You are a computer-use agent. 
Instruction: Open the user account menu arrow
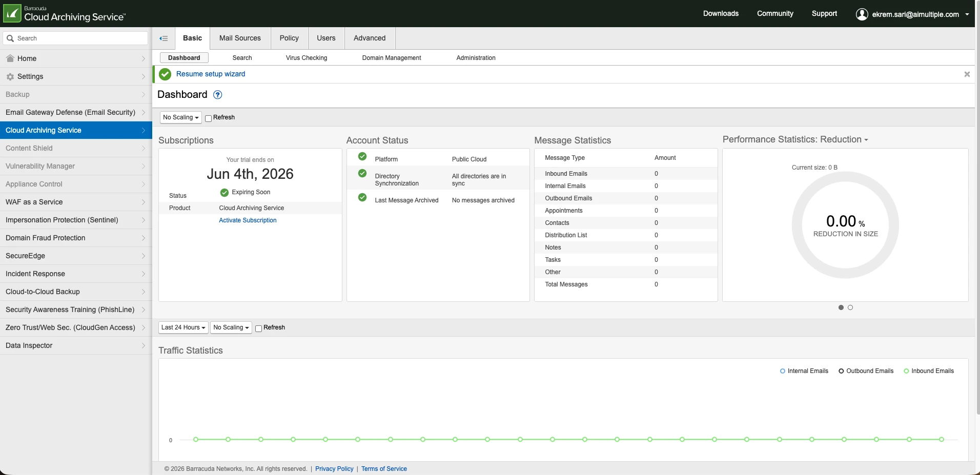point(967,14)
